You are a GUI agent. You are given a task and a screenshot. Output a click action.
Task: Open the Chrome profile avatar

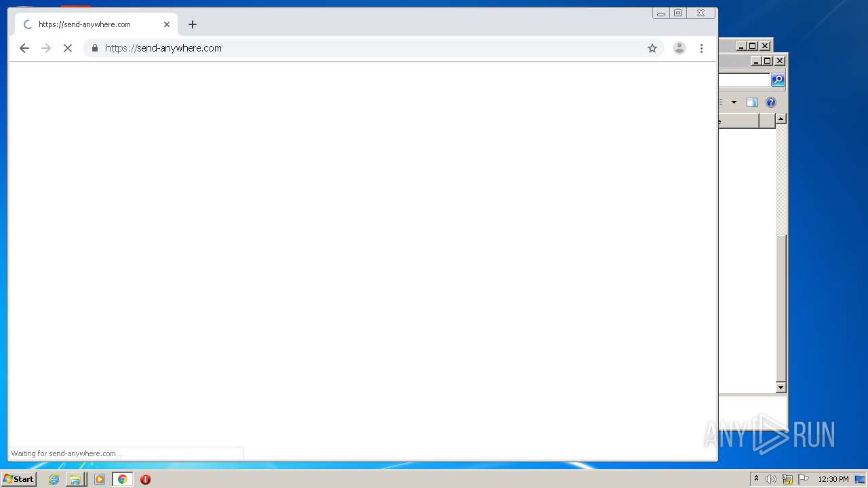pos(679,48)
